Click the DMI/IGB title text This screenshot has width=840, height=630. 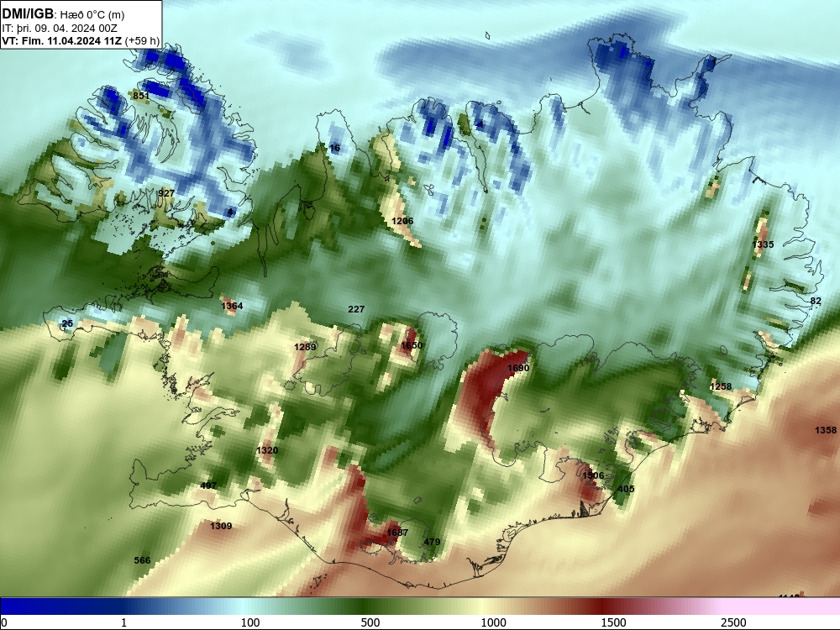28,14
